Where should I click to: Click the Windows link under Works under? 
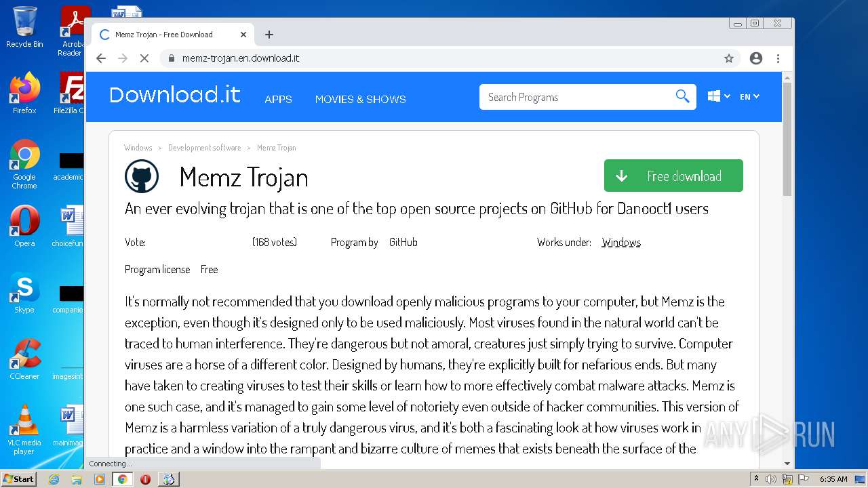tap(620, 242)
